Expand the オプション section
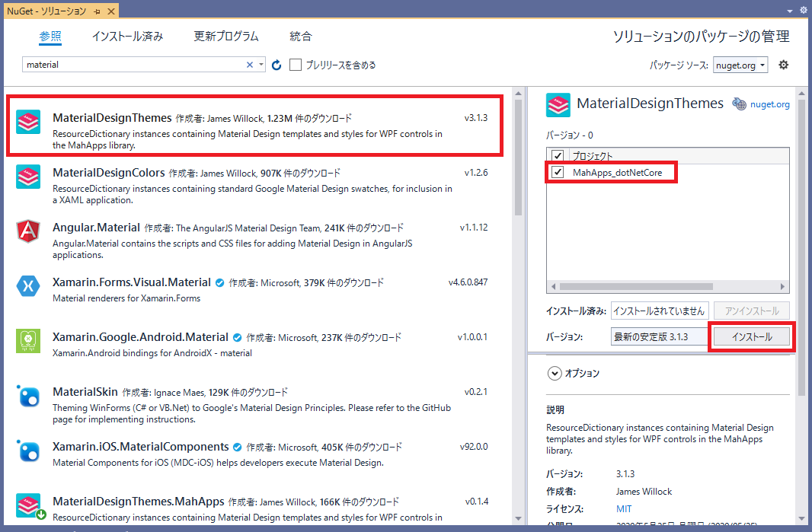Screen dimensions: 812x532 [555, 373]
